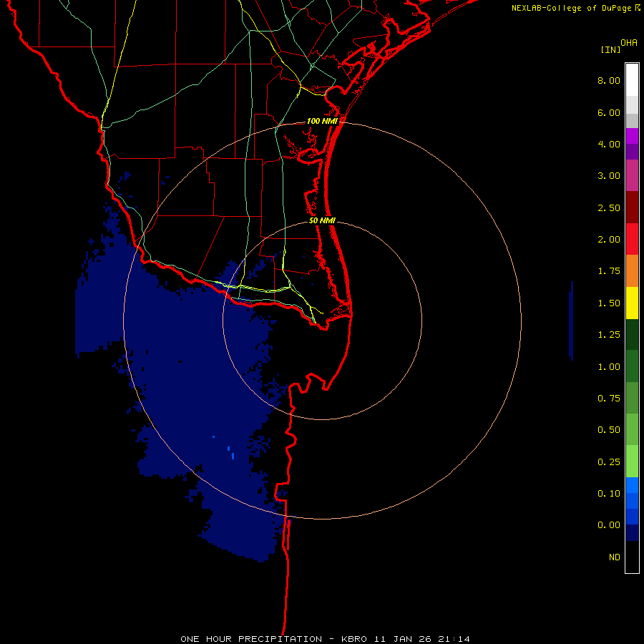This screenshot has width=644, height=644.
Task: Click the 0.10 legend value
Action: click(609, 494)
